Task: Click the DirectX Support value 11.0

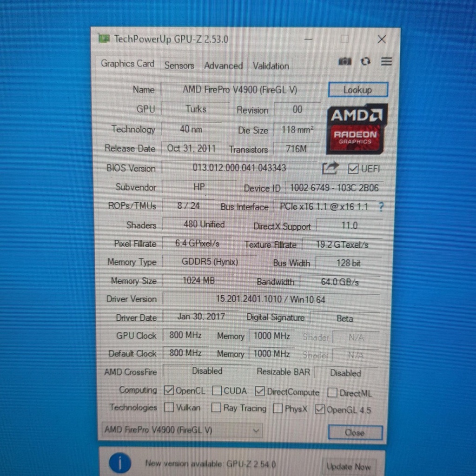Action: coord(349,225)
